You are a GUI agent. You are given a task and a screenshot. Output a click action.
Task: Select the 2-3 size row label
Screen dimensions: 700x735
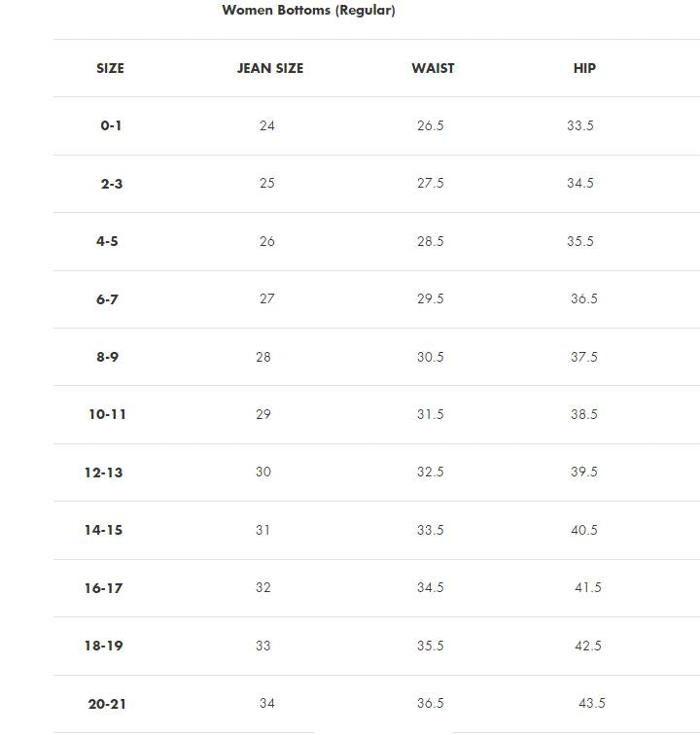[112, 184]
